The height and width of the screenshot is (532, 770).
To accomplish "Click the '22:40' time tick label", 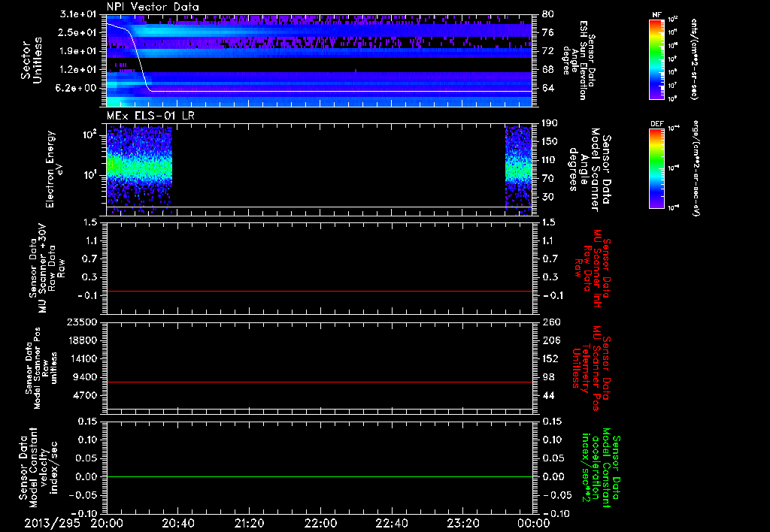I will click(x=391, y=523).
